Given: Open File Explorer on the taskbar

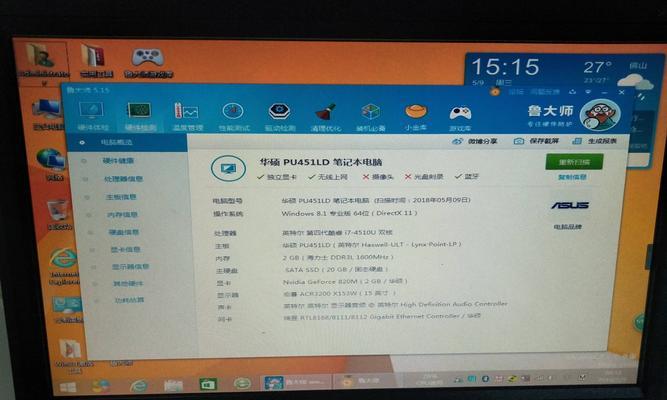Looking at the screenshot, I should [x=174, y=385].
